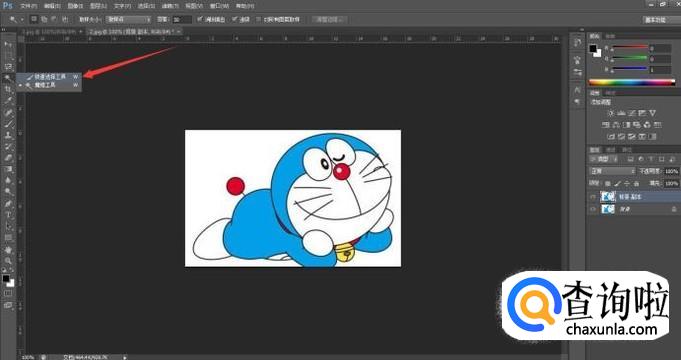Toggle the contiguous checkbox in options bar
Viewport: 681px width, 360px height.
click(235, 19)
